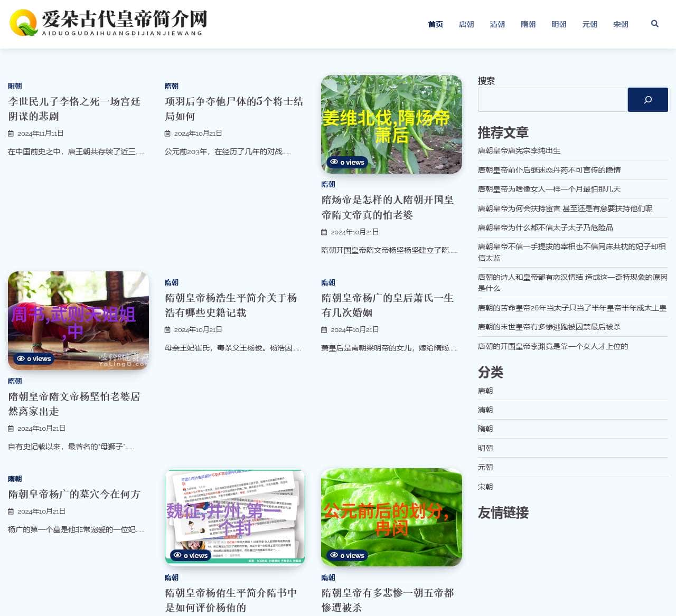Click inside the 搜索 search input field

552,99
